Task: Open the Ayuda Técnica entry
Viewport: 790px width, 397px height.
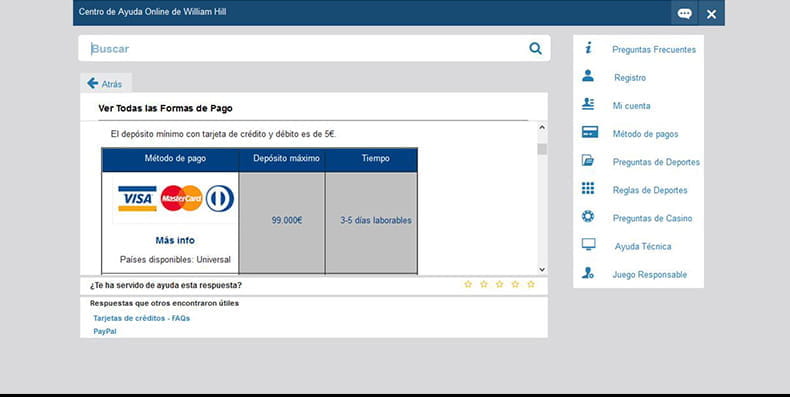Action: point(643,246)
